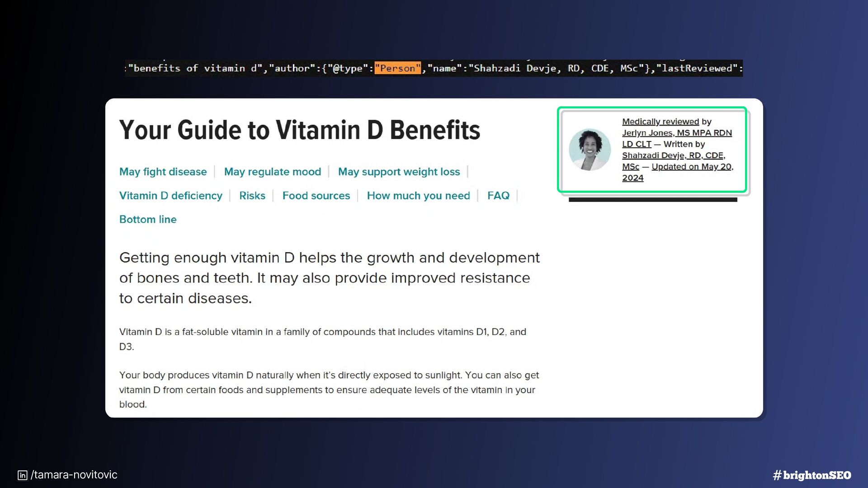Click the #brightonSEO hashtag
868x488 pixels.
coord(812,475)
